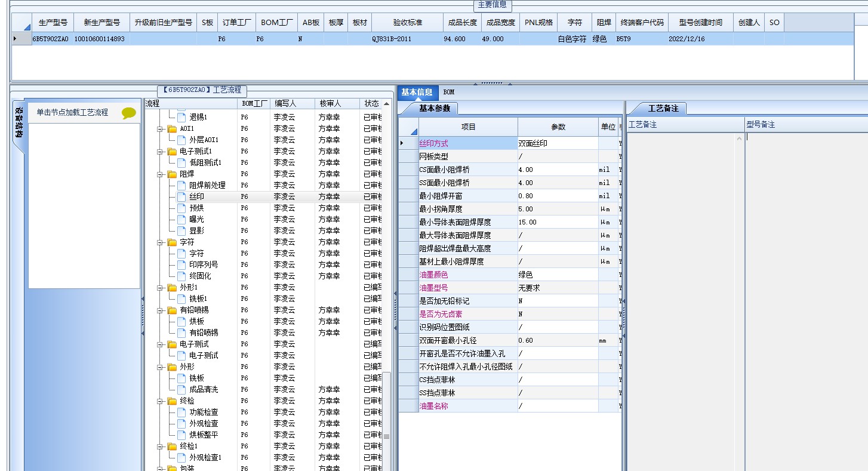Open the 工艺备注 tab
The width and height of the screenshot is (868, 471).
(x=663, y=108)
